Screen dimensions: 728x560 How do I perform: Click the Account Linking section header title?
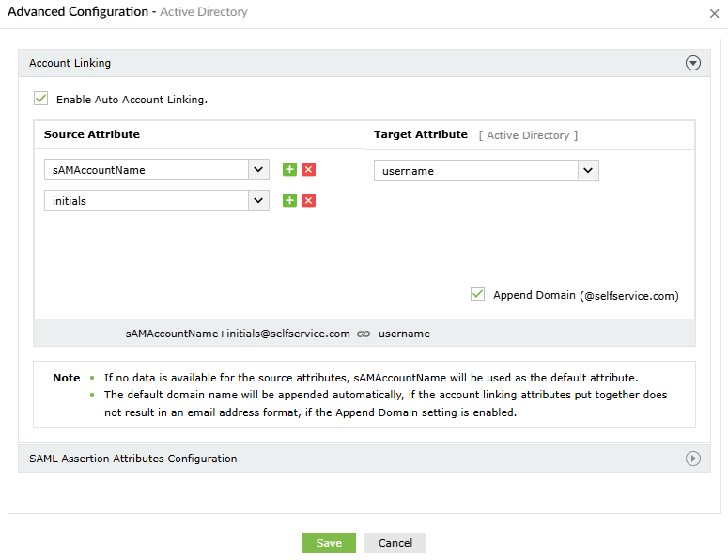click(70, 63)
